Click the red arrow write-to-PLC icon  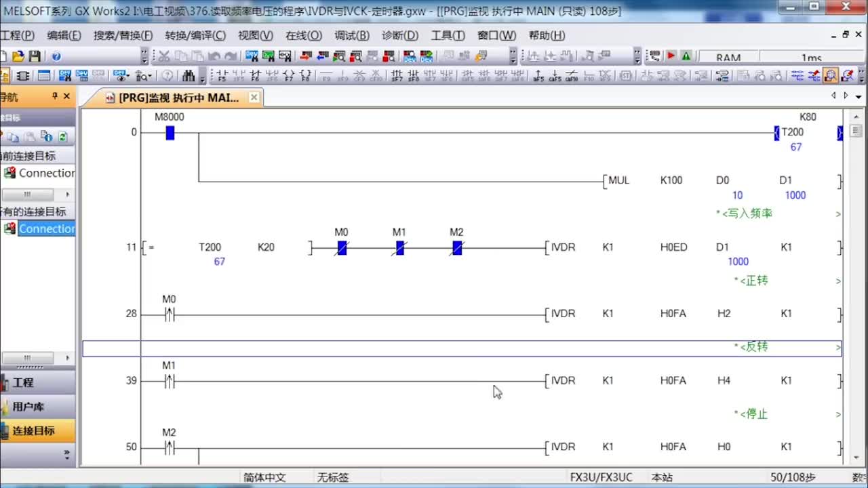tap(306, 57)
